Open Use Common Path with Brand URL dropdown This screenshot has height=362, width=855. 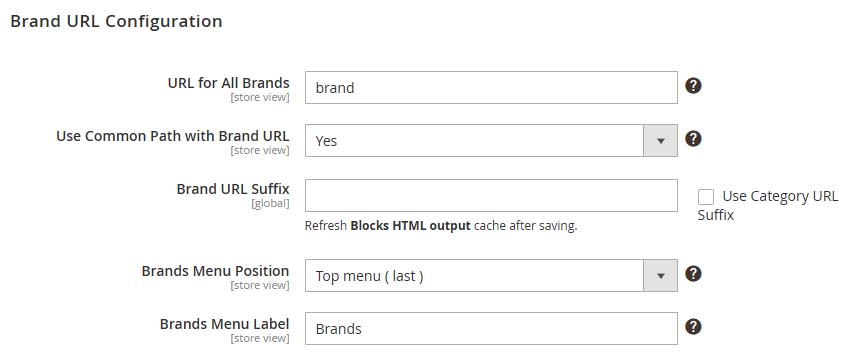click(491, 141)
